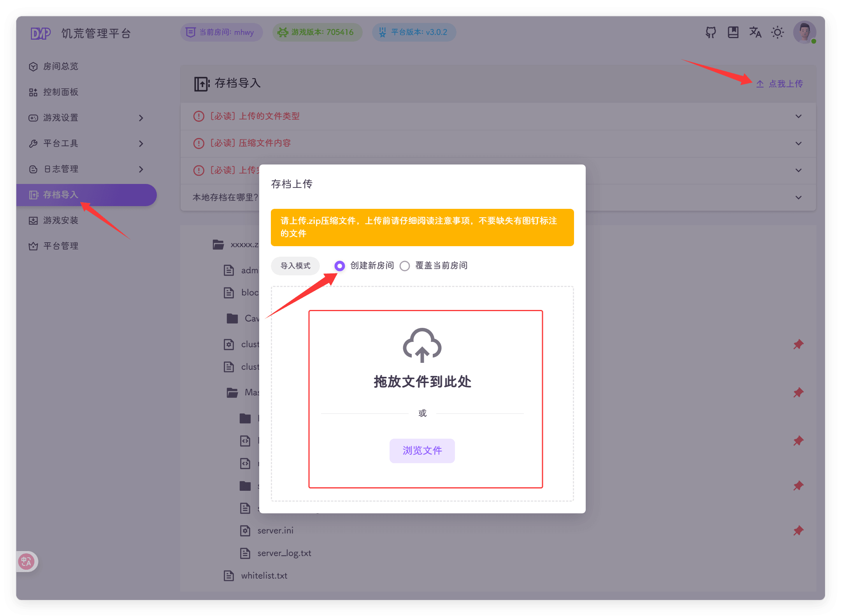The image size is (841, 616).
Task: Click the 点我上传 upload link
Action: click(x=780, y=83)
